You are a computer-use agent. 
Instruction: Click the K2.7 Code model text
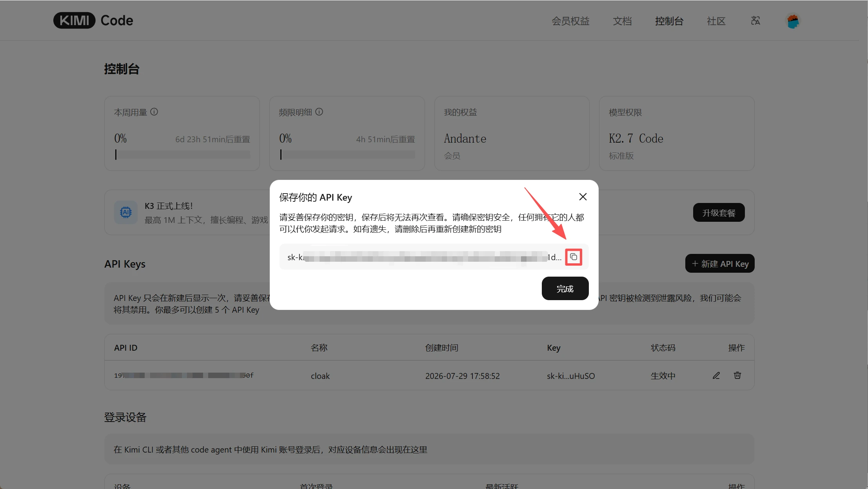click(x=636, y=138)
